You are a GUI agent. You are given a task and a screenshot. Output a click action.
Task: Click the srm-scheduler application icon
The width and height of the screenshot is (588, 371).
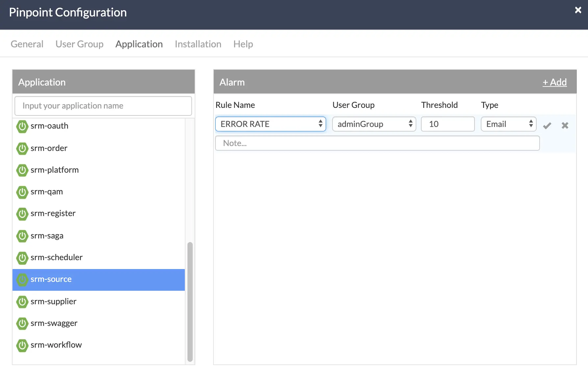pyautogui.click(x=22, y=258)
